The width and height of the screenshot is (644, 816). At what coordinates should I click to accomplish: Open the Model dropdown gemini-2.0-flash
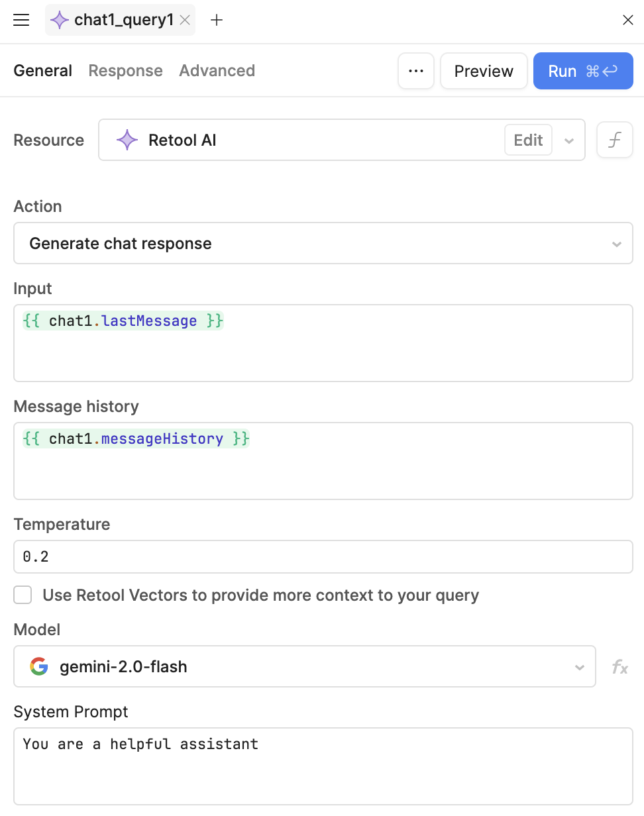click(305, 666)
